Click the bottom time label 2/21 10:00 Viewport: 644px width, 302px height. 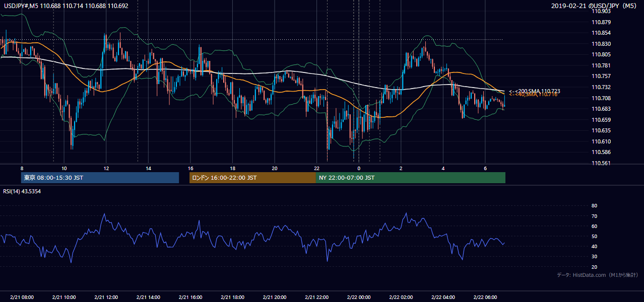[x=64, y=297]
